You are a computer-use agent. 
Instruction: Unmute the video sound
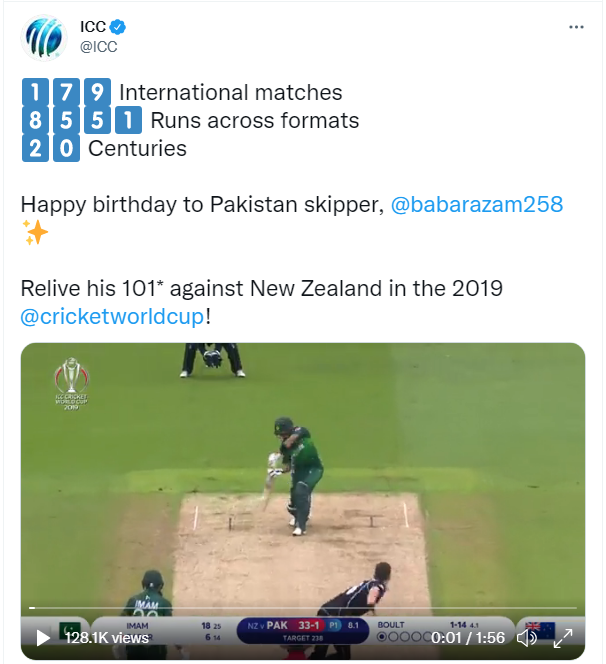[x=527, y=637]
